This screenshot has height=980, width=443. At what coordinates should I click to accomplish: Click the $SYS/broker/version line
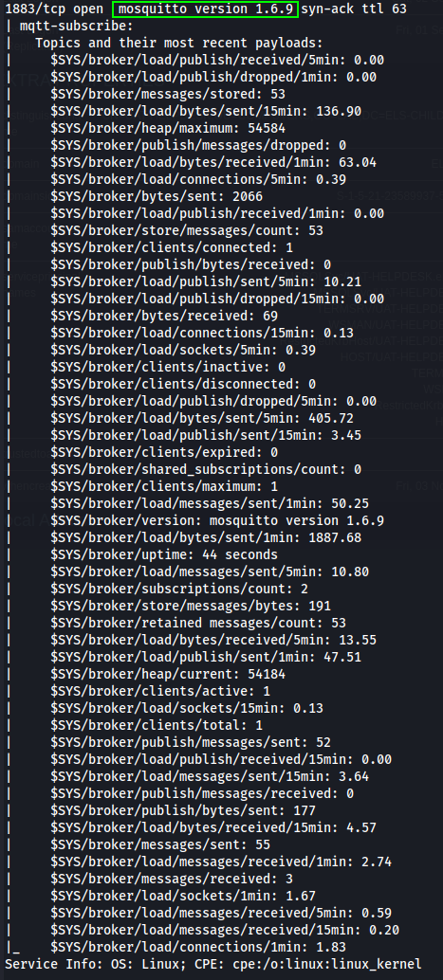[217, 520]
